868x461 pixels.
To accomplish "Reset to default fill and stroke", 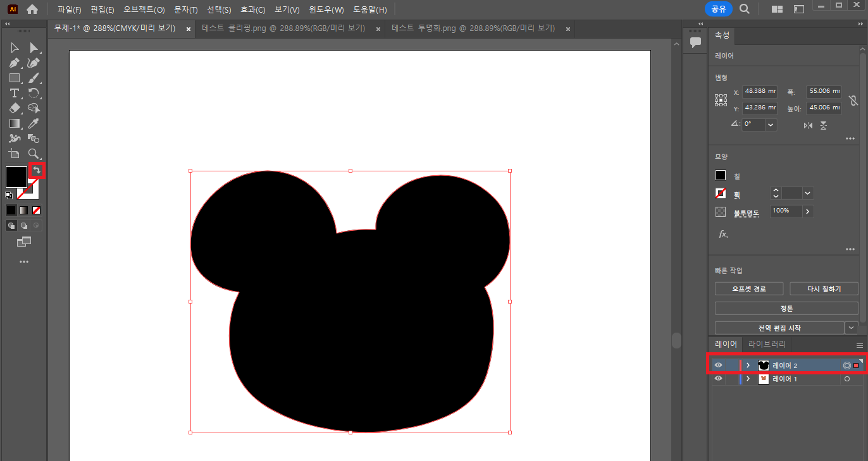I will coord(9,195).
